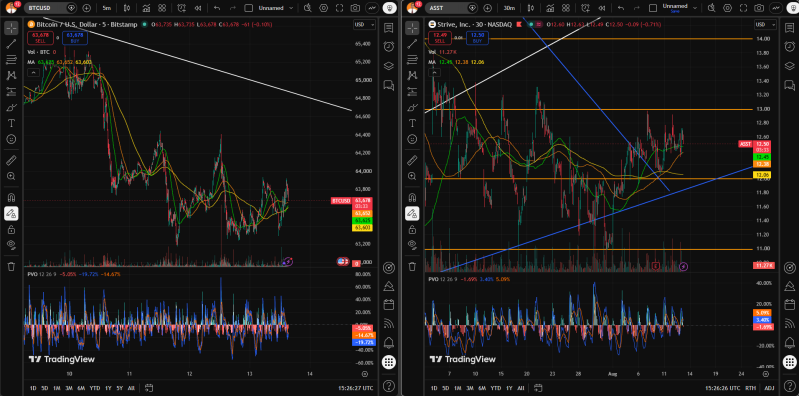Open the USD currency dropdown on BTCUSD chart
The height and width of the screenshot is (396, 799).
tap(364, 24)
